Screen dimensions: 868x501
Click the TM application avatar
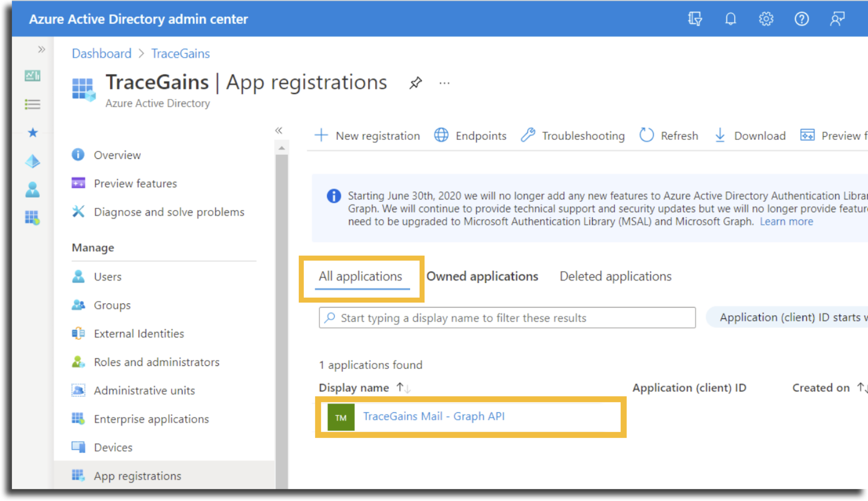coord(341,417)
